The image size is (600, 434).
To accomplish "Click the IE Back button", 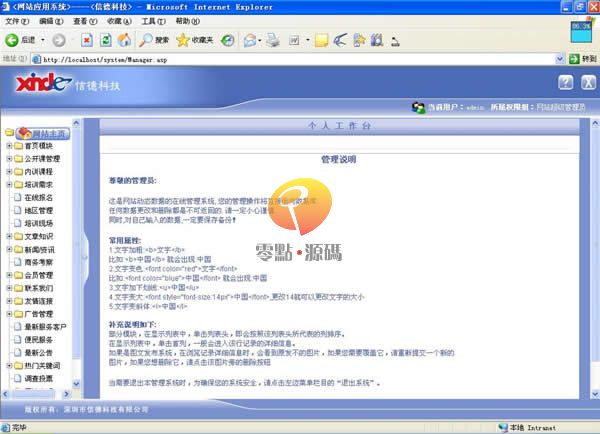I will point(20,40).
